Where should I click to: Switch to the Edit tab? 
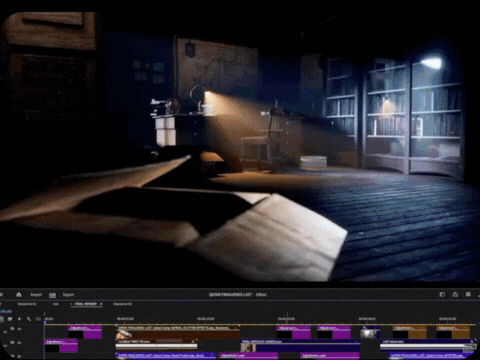(x=52, y=295)
